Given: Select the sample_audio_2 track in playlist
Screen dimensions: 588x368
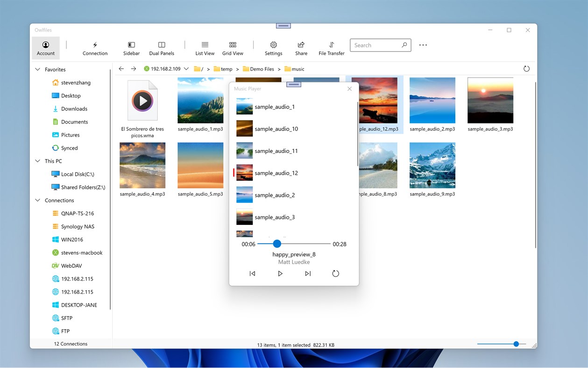Looking at the screenshot, I should [275, 195].
